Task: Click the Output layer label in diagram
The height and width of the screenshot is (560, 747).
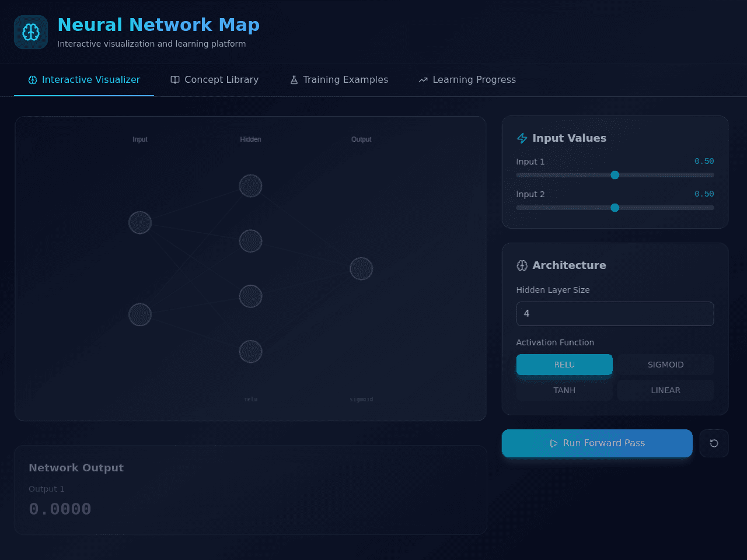Action: coord(361,139)
